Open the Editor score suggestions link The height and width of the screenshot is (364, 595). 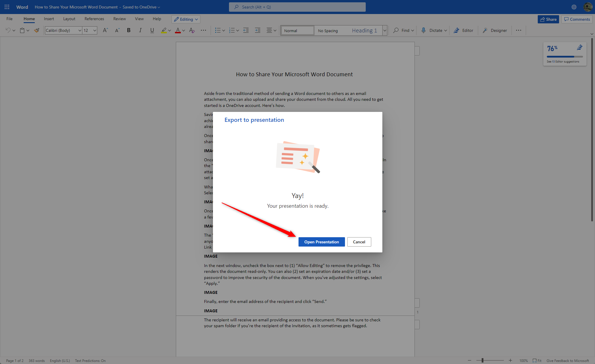point(563,62)
